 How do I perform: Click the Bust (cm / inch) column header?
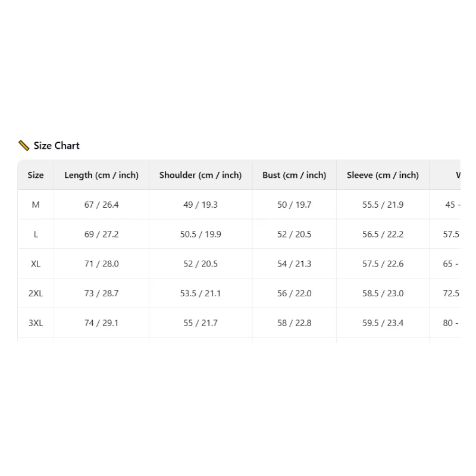294,175
